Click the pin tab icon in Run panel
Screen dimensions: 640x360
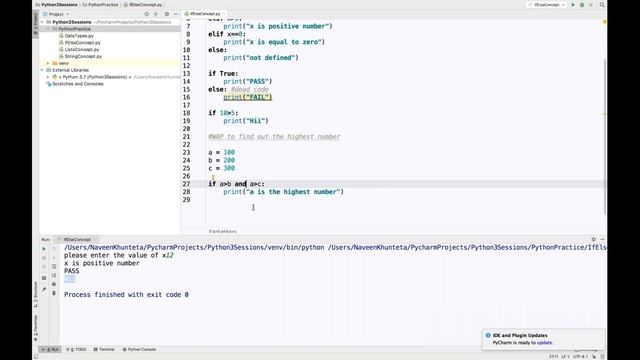click(44, 289)
